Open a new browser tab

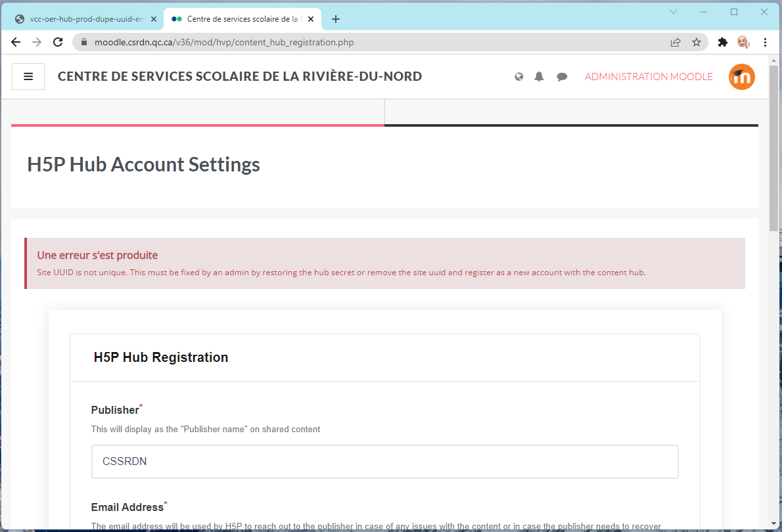coord(336,19)
